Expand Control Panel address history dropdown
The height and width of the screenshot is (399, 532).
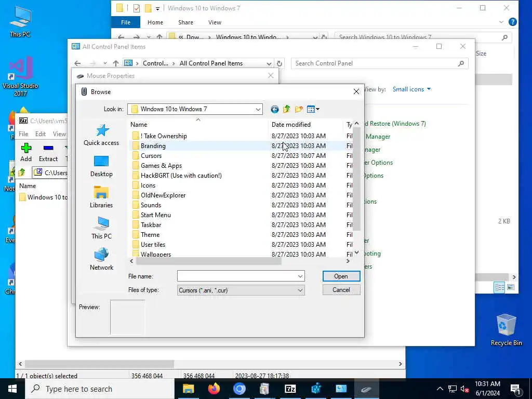tap(269, 63)
